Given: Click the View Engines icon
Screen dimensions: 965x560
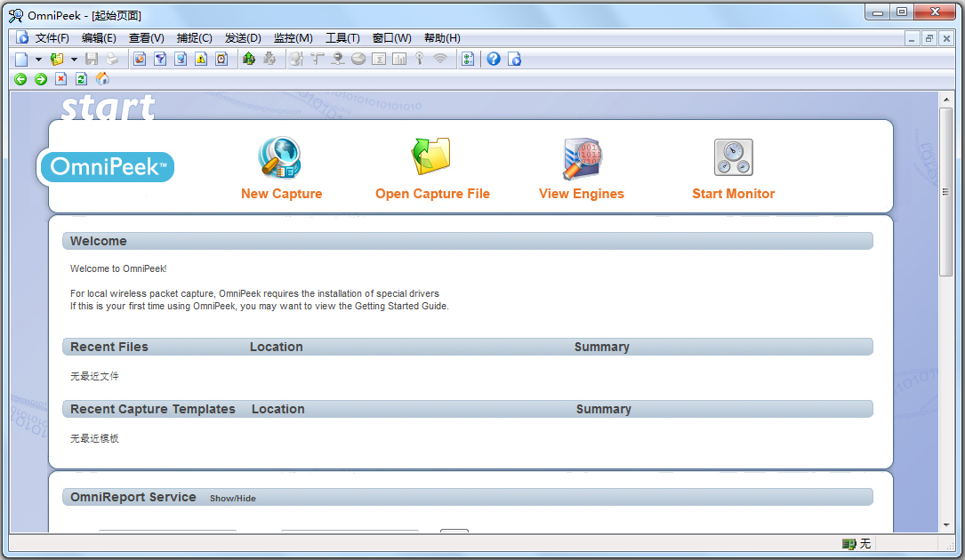Looking at the screenshot, I should click(x=582, y=158).
